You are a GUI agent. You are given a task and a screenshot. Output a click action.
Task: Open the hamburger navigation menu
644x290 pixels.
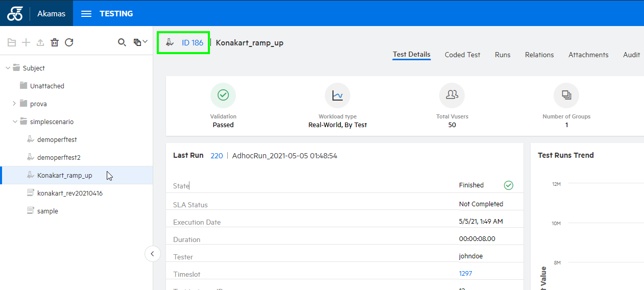86,14
